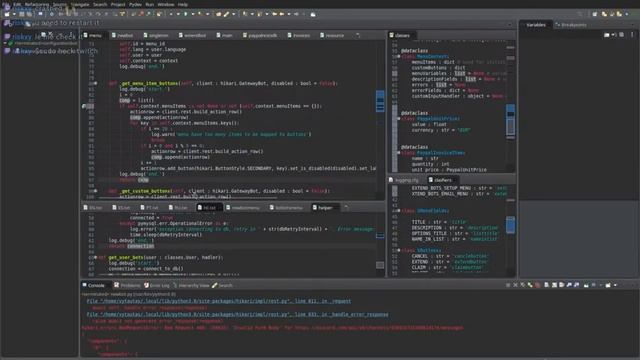Switch to the main editor tab
The height and width of the screenshot is (360, 640).
[224, 36]
